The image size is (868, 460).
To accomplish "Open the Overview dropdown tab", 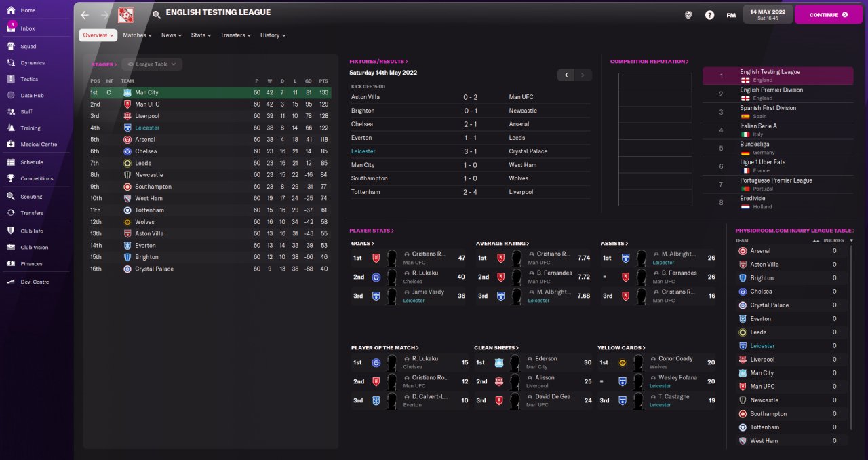I will (x=98, y=35).
